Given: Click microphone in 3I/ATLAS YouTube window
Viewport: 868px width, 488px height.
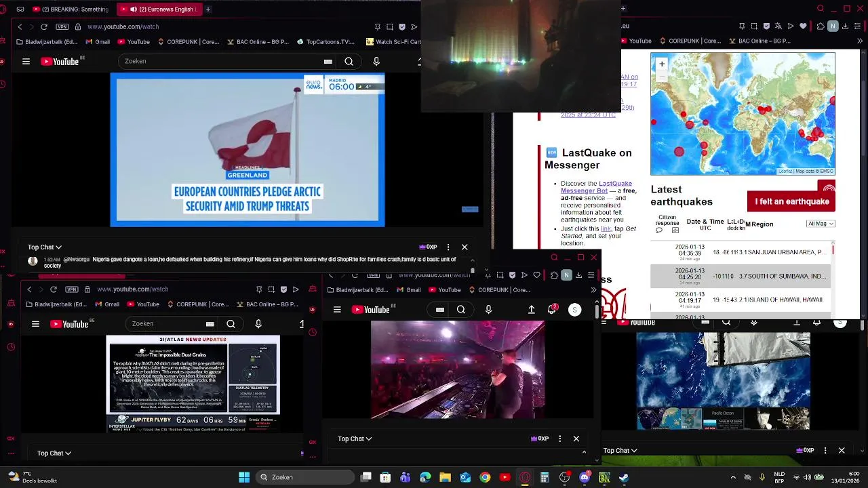Looking at the screenshot, I should [258, 324].
